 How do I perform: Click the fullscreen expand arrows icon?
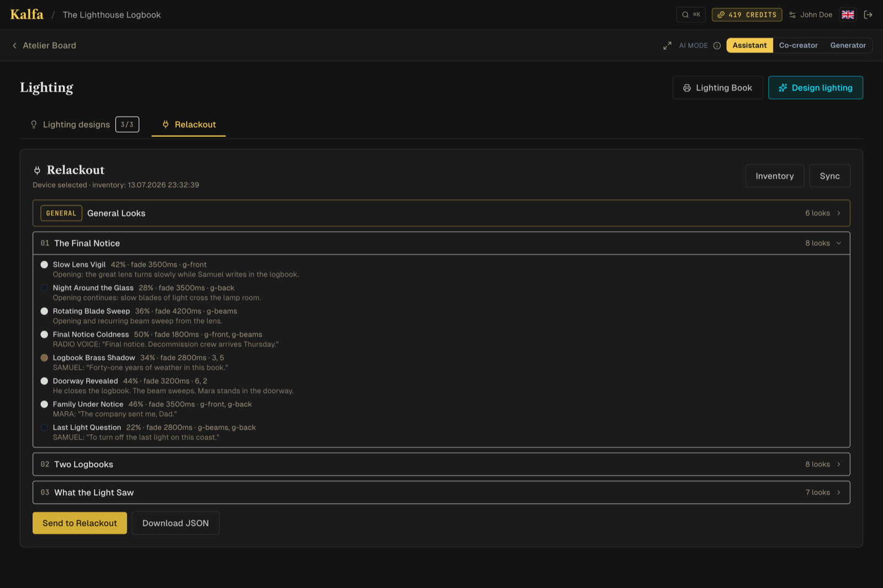667,46
